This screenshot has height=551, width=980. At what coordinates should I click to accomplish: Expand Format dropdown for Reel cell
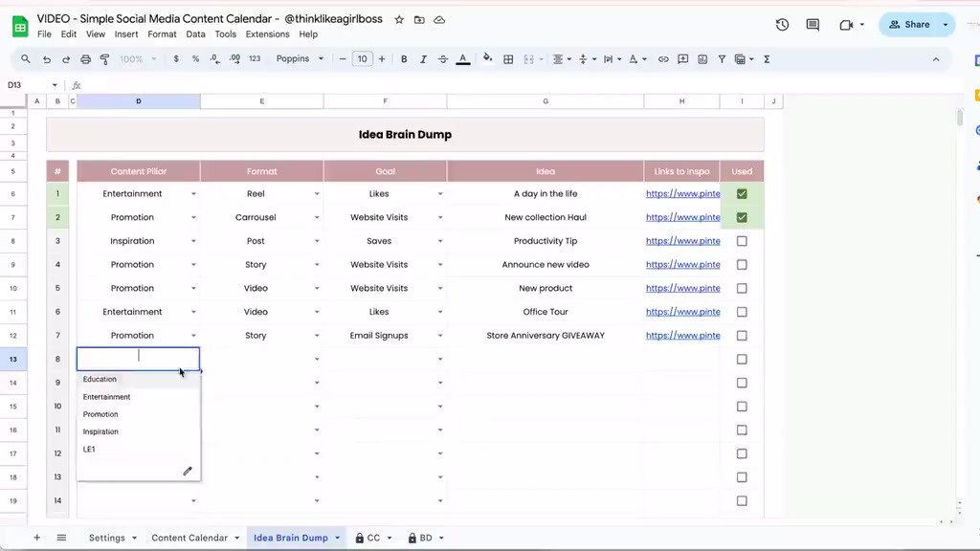(317, 194)
